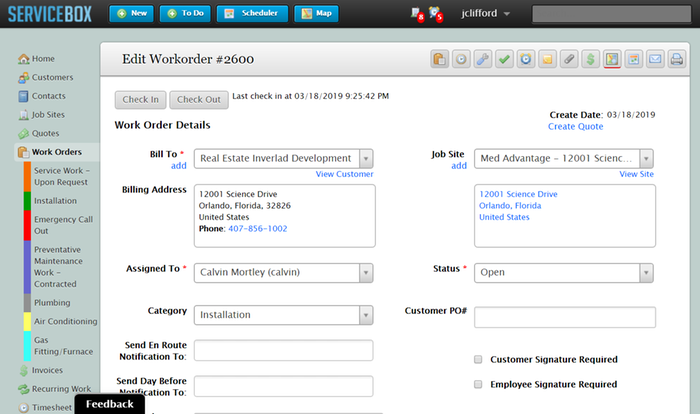Open the Scheduler

coord(252,13)
